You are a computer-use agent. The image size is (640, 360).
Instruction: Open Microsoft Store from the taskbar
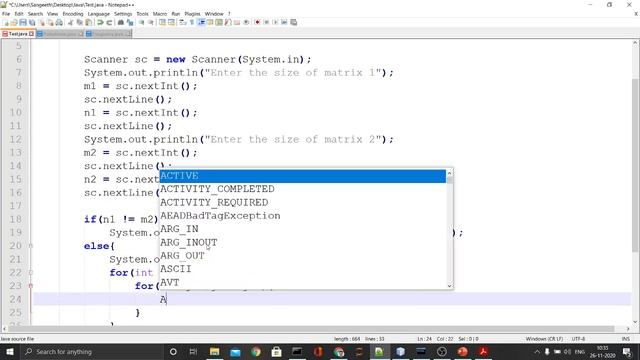(276, 351)
